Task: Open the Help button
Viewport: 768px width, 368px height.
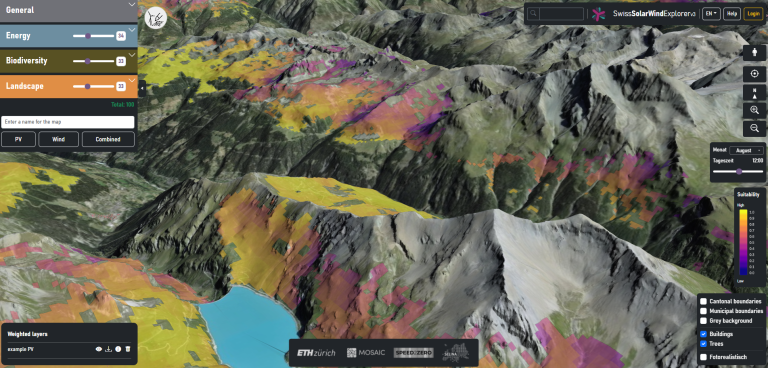Action: (x=732, y=14)
